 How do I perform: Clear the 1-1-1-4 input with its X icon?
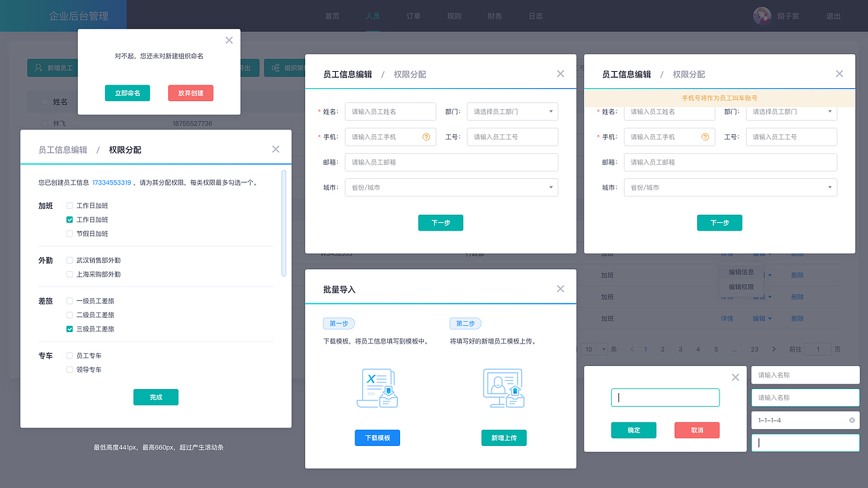[852, 420]
